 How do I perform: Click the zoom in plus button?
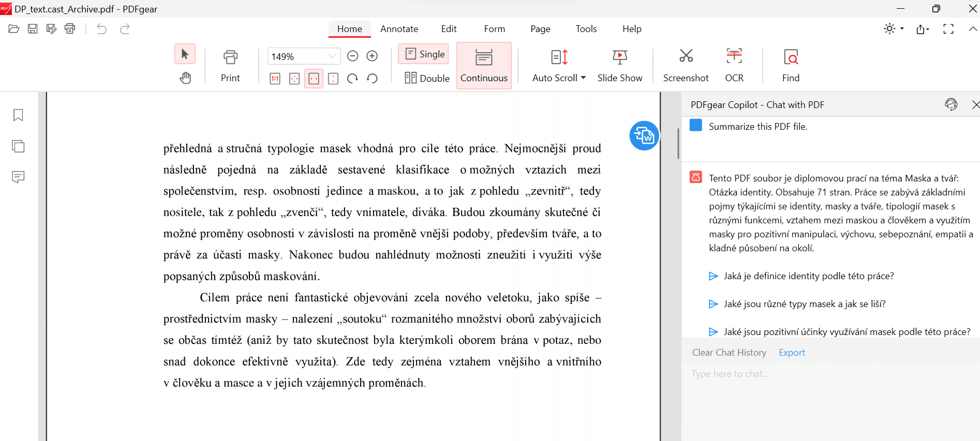point(372,56)
